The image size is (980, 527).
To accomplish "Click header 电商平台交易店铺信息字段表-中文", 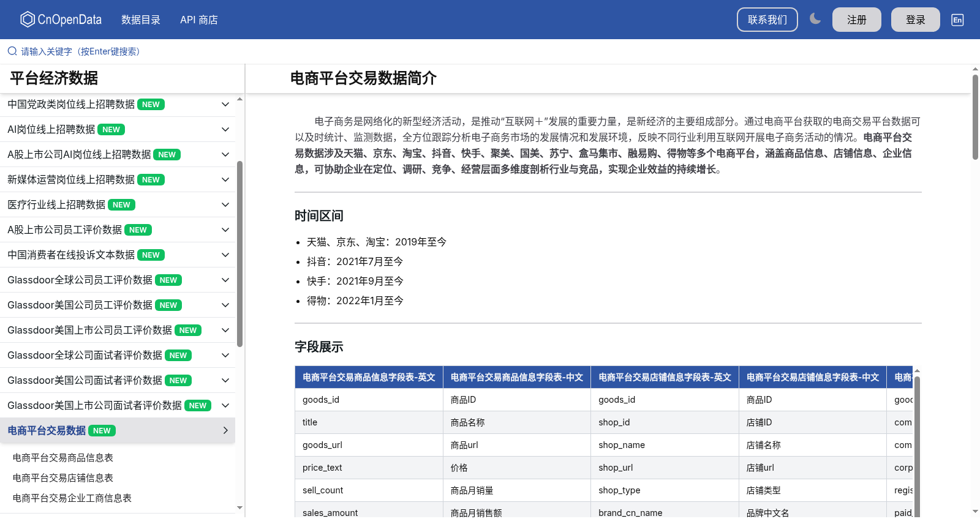I will pyautogui.click(x=813, y=378).
